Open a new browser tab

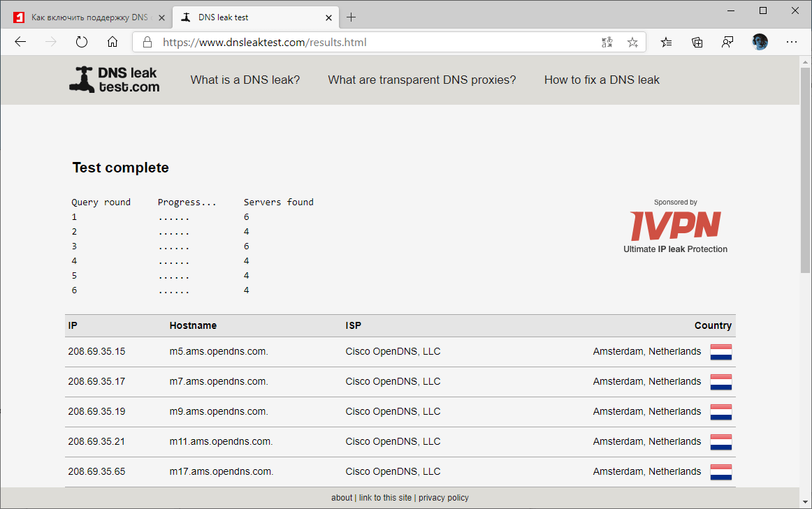351,17
